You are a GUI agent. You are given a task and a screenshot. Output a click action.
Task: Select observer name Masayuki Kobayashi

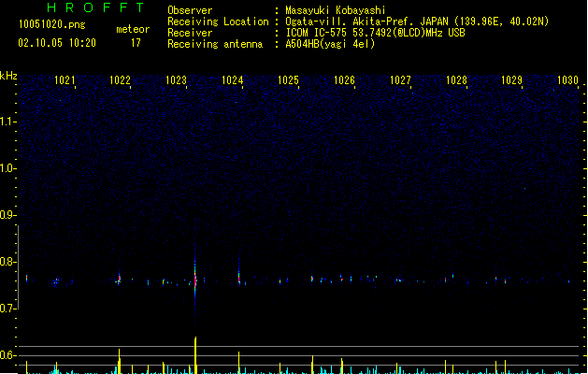336,10
